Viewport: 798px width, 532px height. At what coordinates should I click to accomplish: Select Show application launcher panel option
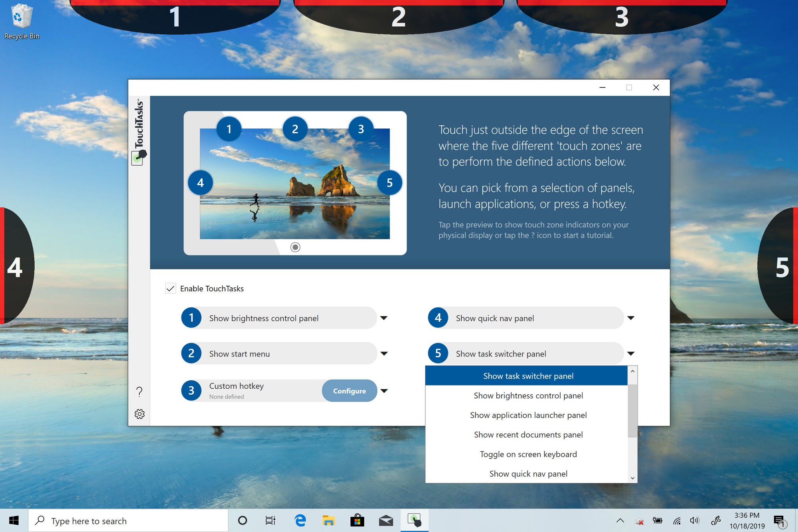click(527, 415)
